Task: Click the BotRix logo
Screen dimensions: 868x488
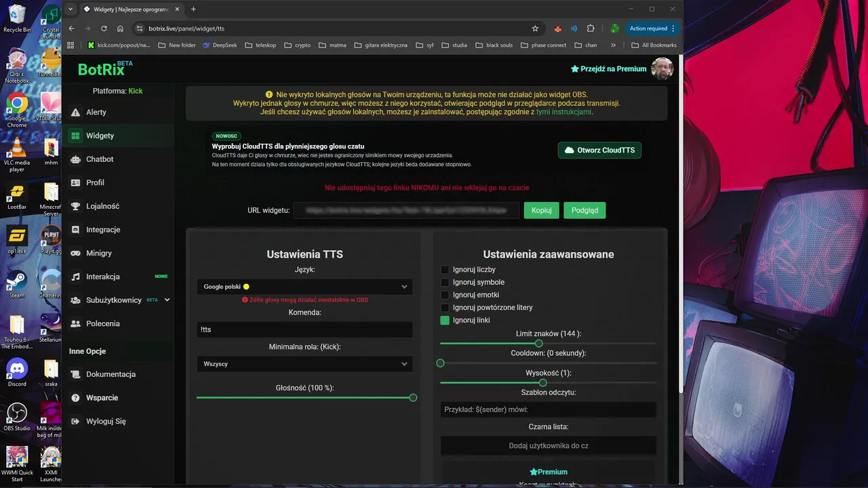Action: 104,68
